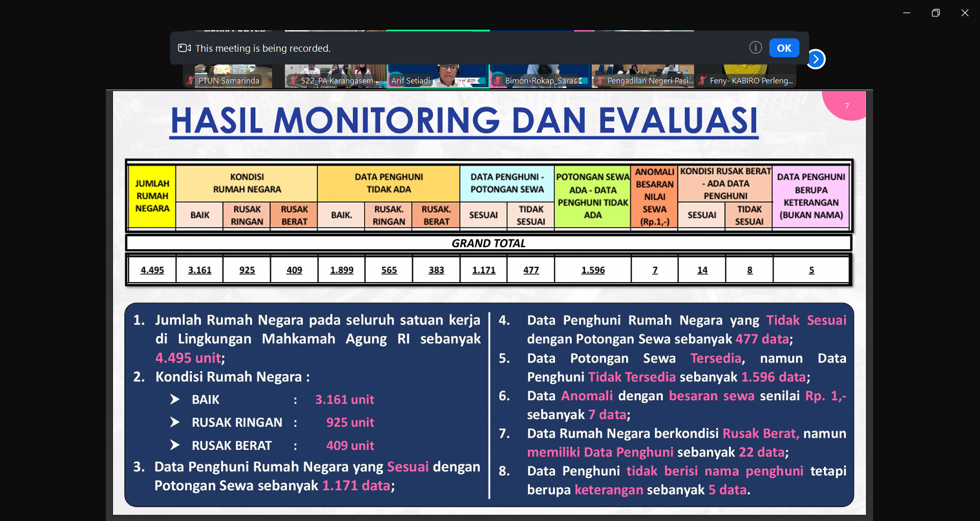Image resolution: width=980 pixels, height=521 pixels.
Task: Open the recording info icon
Action: click(755, 48)
